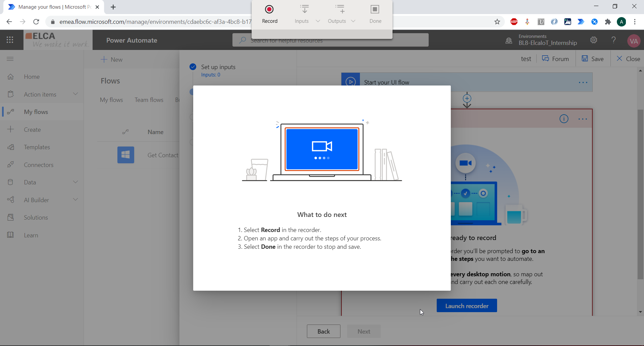Show info for the record step
Viewport: 644px width, 346px height.
coord(564,119)
